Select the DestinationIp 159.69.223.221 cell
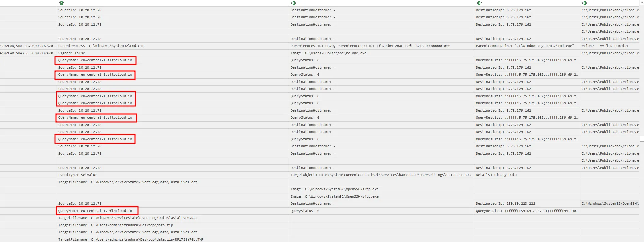Image resolution: width=644 pixels, height=242 pixels. [x=505, y=204]
